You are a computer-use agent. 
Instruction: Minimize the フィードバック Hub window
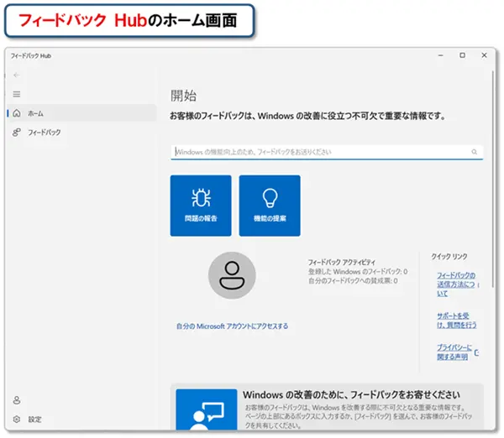coord(441,55)
